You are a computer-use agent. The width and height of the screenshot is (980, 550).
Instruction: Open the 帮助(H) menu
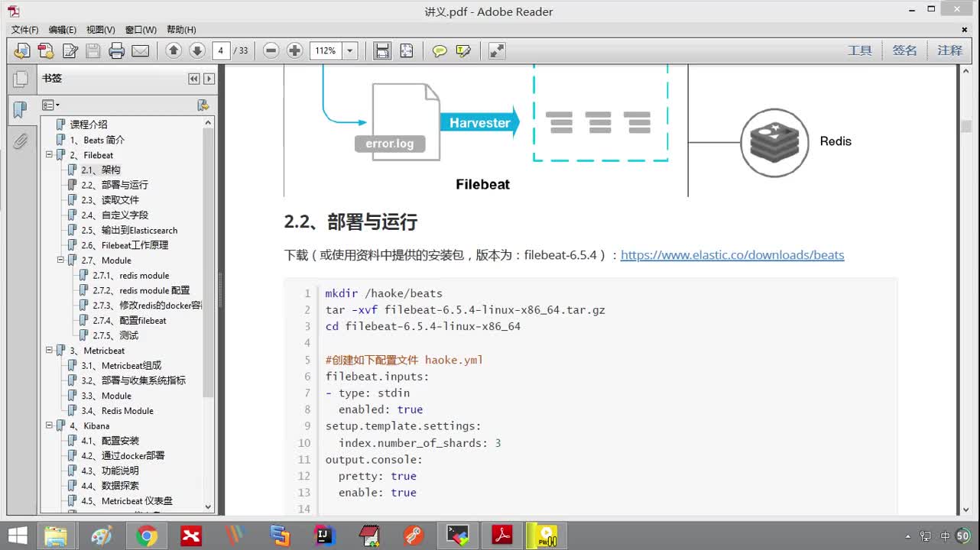181,30
